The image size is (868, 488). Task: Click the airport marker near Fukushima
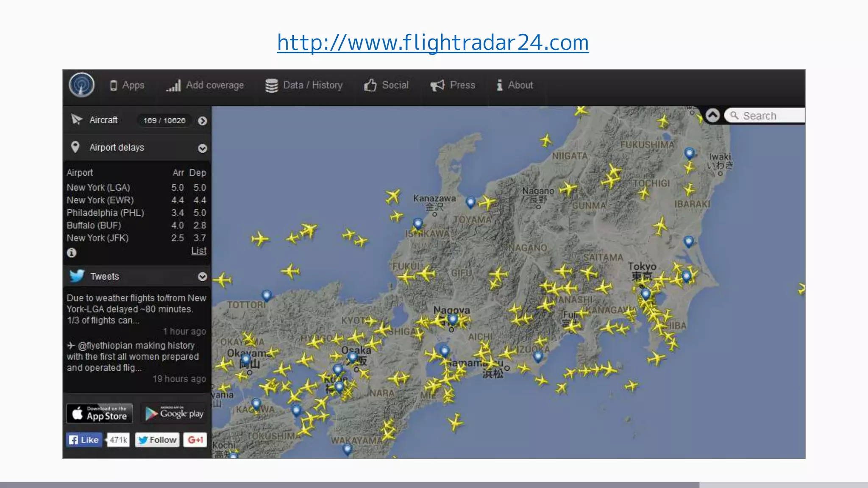(x=690, y=153)
